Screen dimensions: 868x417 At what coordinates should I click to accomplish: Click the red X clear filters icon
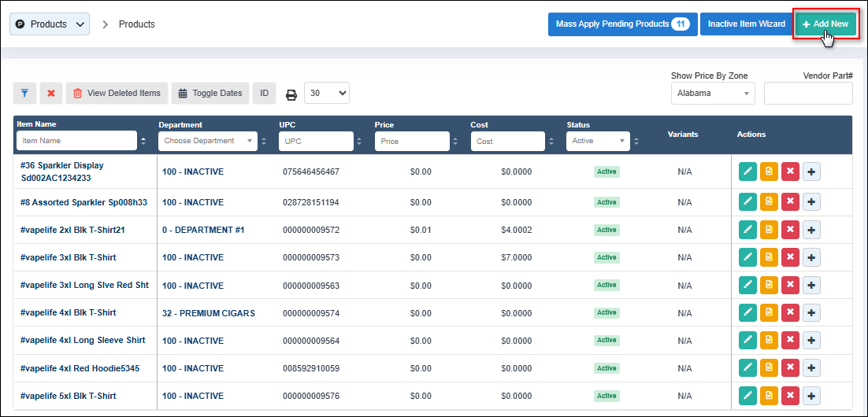tap(51, 94)
